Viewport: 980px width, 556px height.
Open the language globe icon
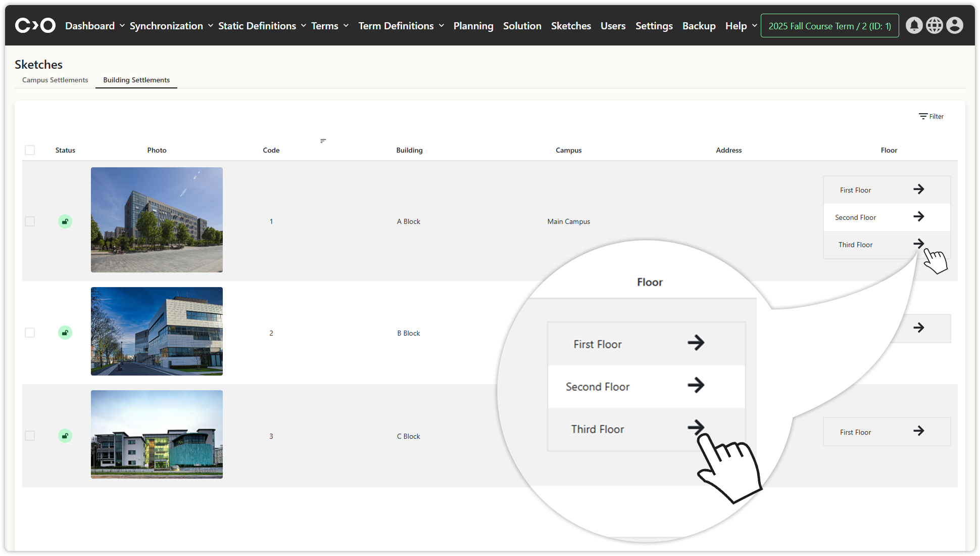[x=934, y=25]
